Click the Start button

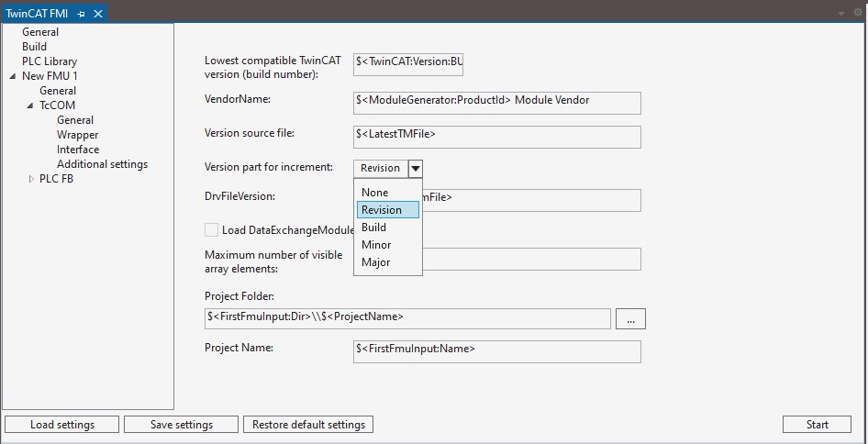(x=817, y=425)
